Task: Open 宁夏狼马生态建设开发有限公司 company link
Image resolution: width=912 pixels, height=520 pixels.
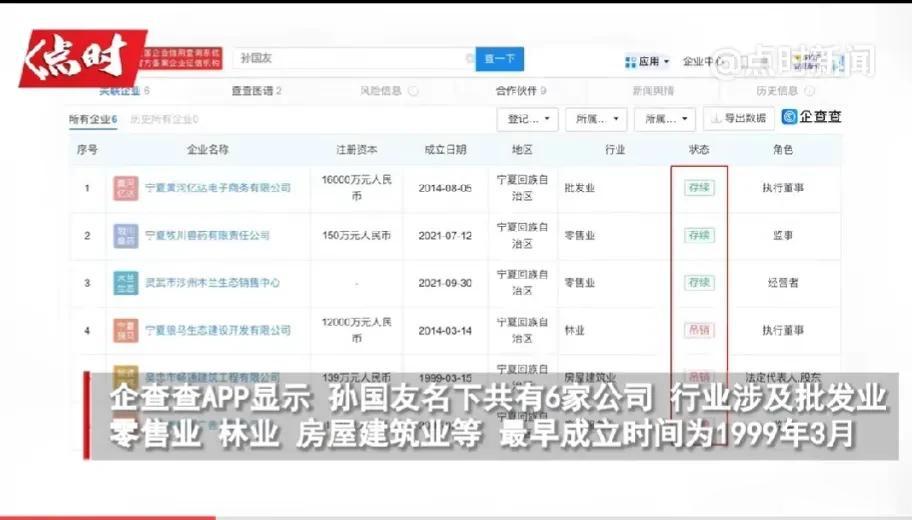Action: [x=217, y=330]
